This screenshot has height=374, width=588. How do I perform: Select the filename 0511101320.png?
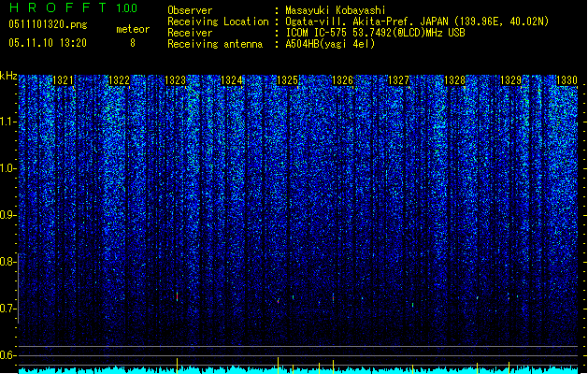pos(48,25)
